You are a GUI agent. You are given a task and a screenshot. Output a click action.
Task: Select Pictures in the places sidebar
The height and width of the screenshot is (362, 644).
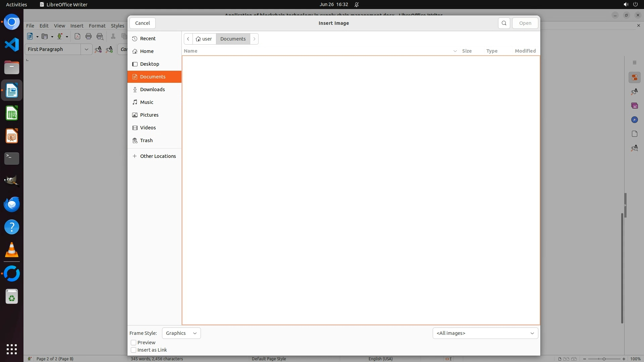click(x=149, y=115)
